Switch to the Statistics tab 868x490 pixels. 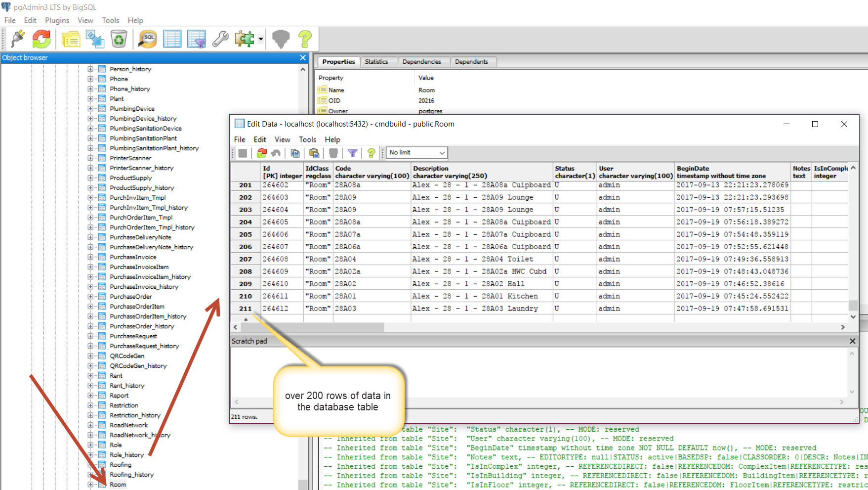(376, 62)
